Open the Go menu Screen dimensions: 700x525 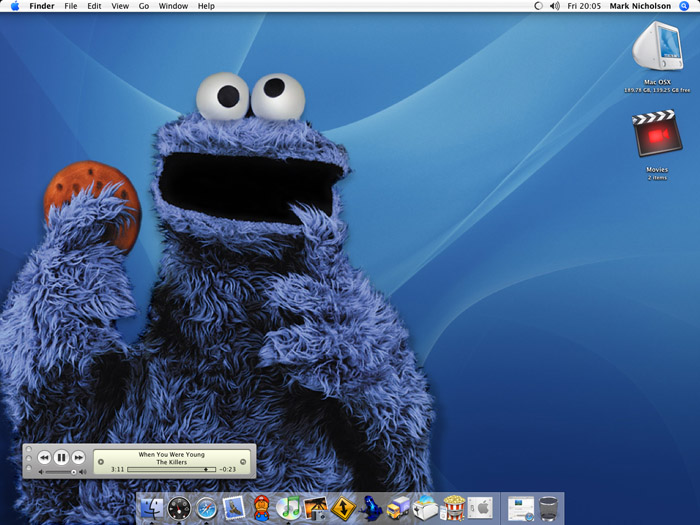pyautogui.click(x=144, y=6)
